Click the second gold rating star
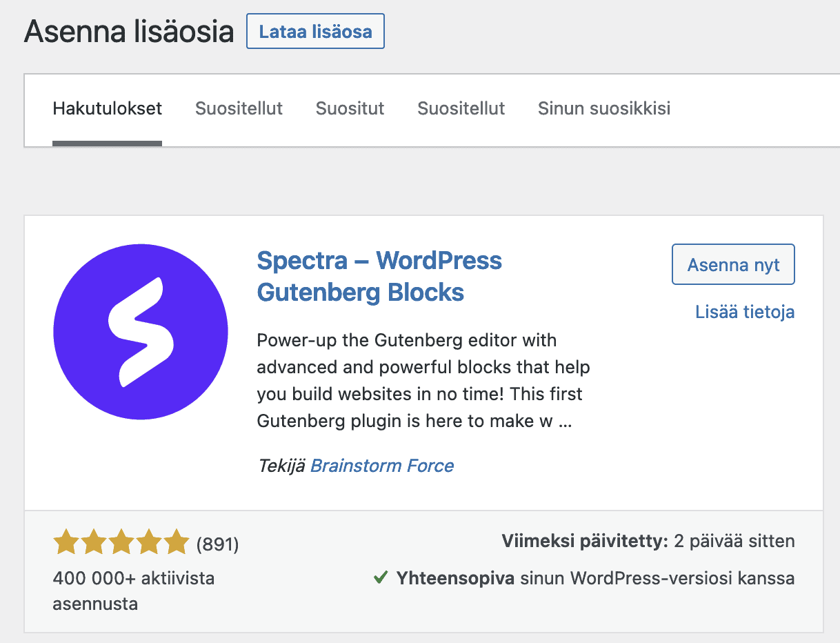Image resolution: width=840 pixels, height=643 pixels. (x=94, y=542)
